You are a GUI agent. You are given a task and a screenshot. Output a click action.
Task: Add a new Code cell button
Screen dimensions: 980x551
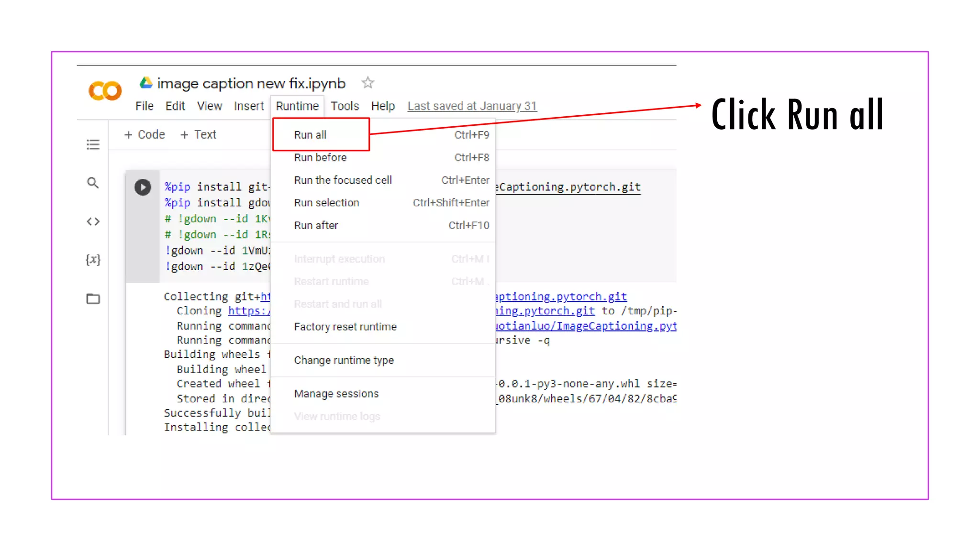(145, 135)
